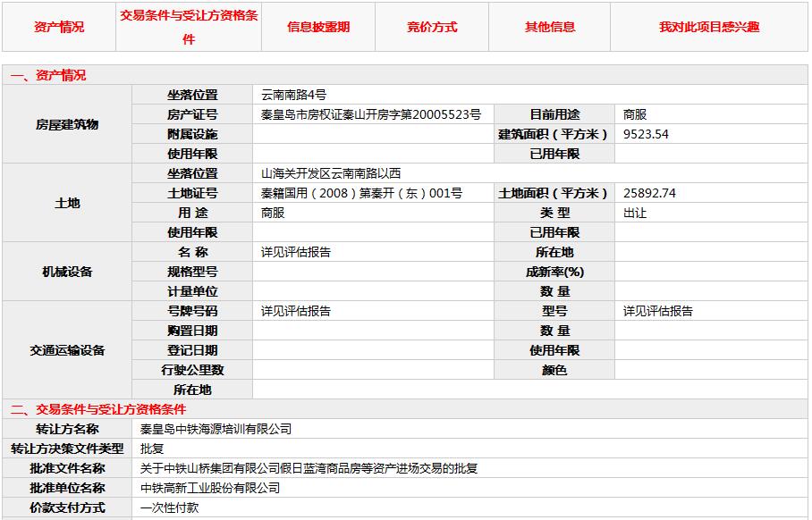Click the 秦皇岛市房权证 property certificate number
This screenshot has width=812, height=520.
(x=370, y=114)
